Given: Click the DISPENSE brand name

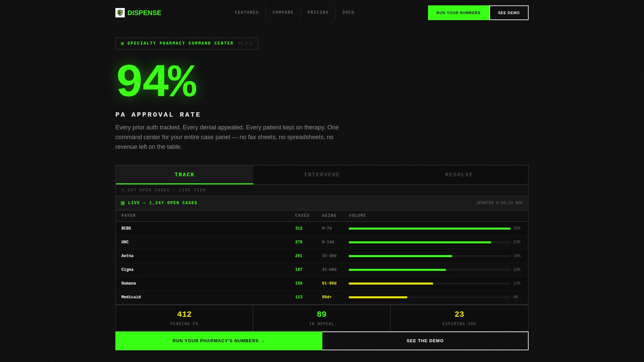Looking at the screenshot, I should pyautogui.click(x=144, y=13).
